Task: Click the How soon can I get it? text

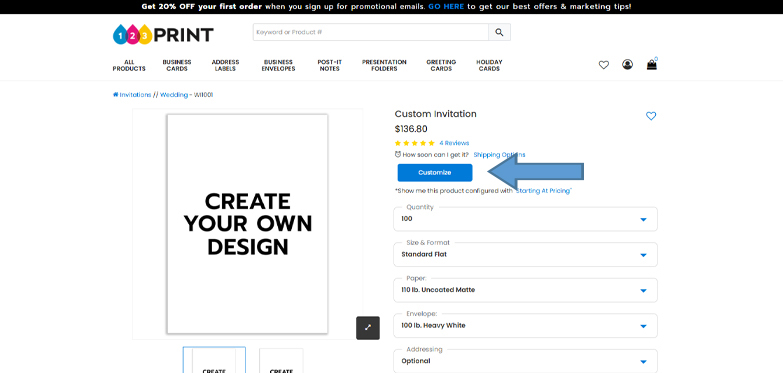Action: click(x=435, y=155)
